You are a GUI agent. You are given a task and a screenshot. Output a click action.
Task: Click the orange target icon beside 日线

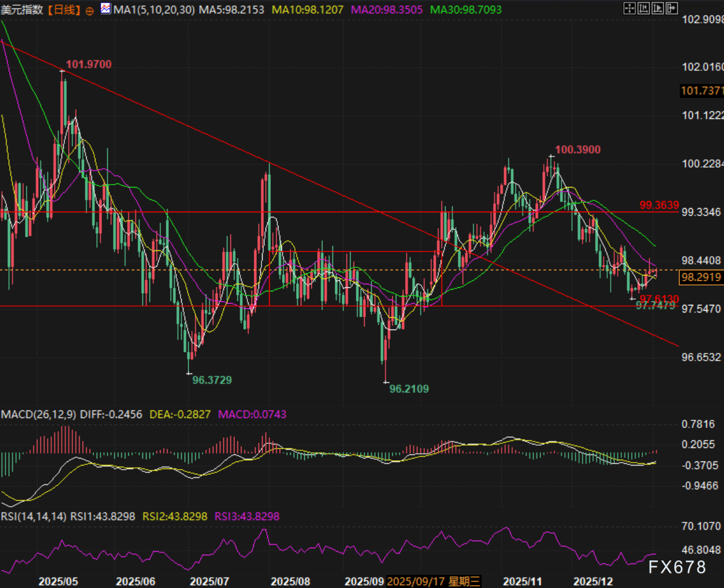tap(89, 11)
